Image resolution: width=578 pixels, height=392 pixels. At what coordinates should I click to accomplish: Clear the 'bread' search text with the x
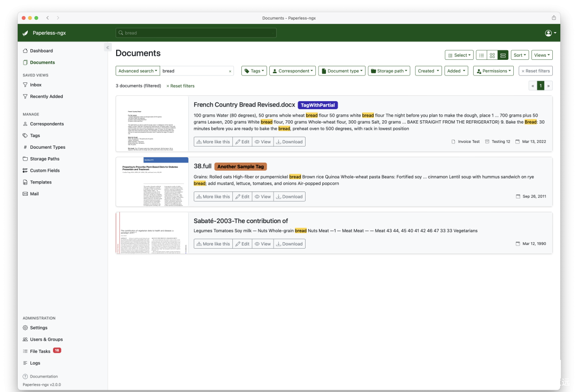[x=230, y=71]
